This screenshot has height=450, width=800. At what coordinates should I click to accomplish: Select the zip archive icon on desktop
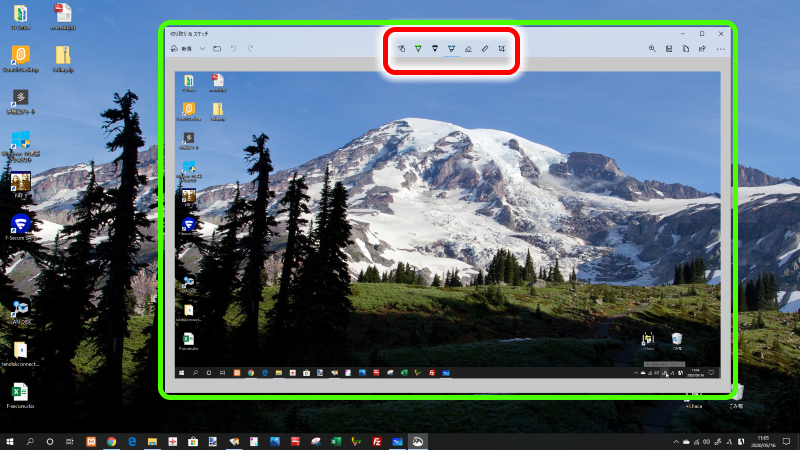pos(63,59)
